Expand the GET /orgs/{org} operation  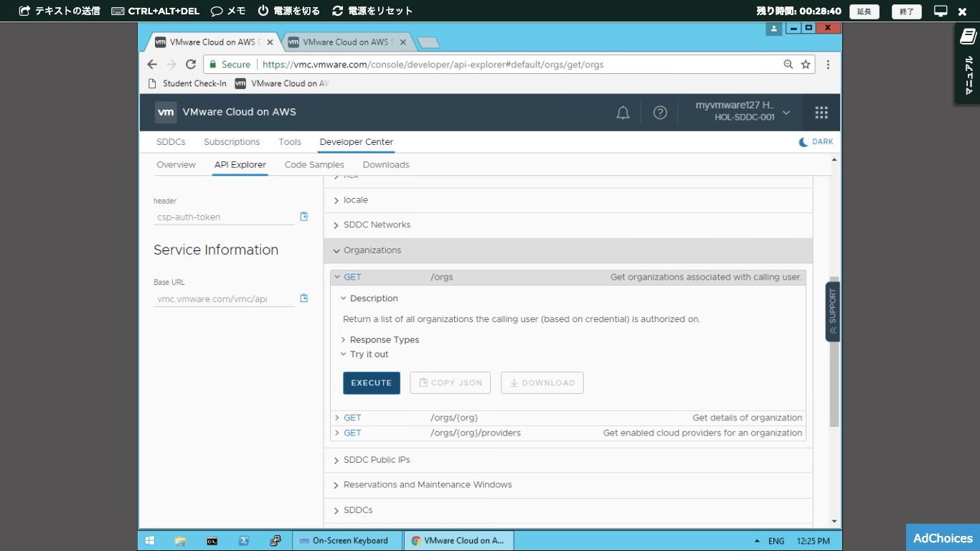[568, 418]
